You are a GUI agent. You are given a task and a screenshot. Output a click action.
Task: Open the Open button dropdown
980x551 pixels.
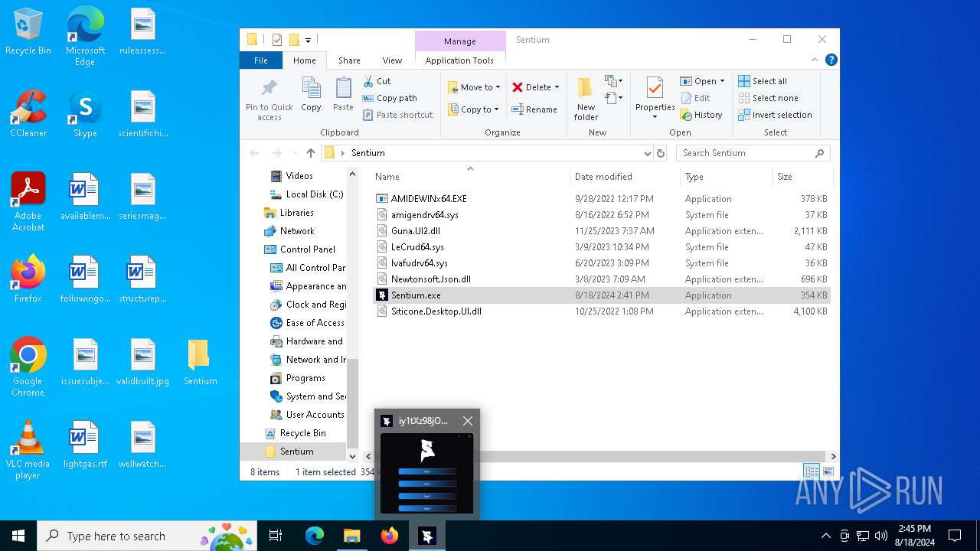point(722,81)
